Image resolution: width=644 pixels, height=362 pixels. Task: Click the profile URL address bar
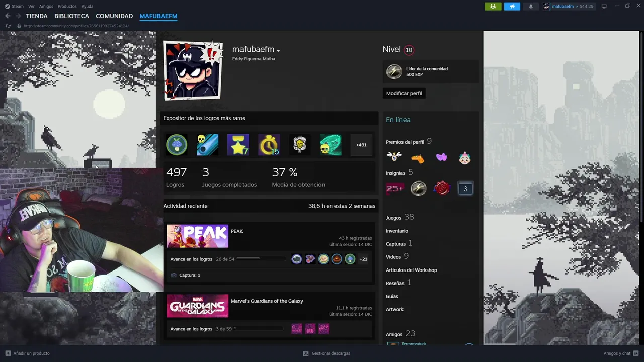tap(76, 26)
